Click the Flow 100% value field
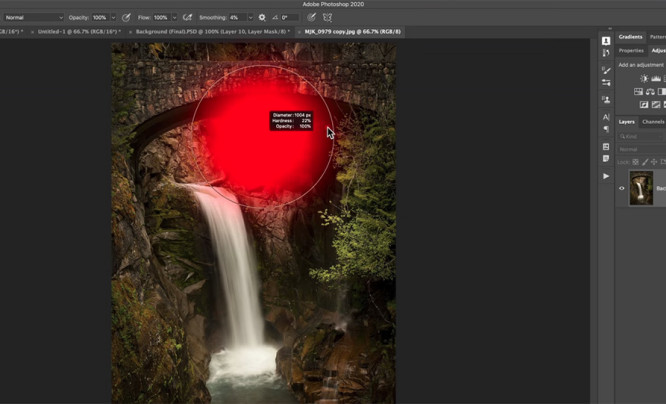666x404 pixels. pos(161,17)
